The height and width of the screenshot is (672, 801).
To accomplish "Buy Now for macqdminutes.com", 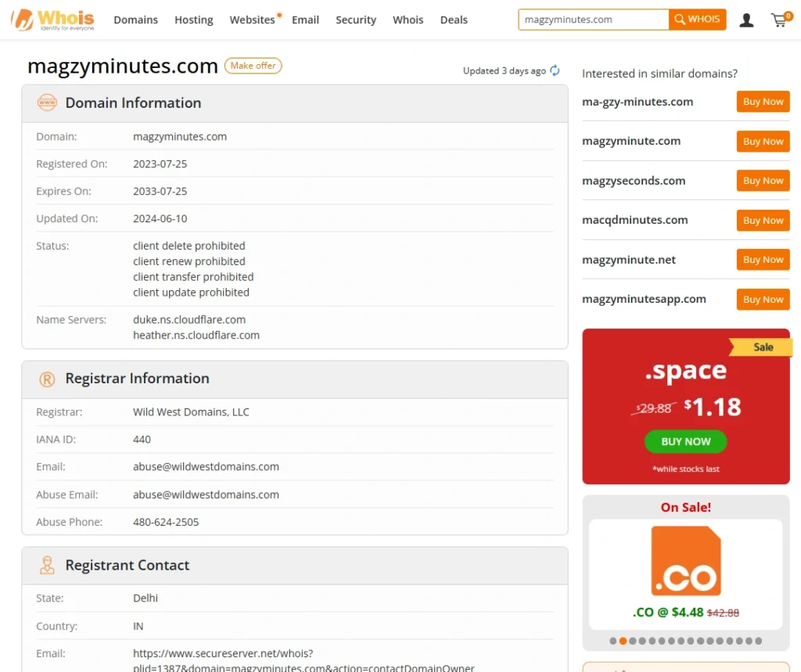I will (763, 221).
